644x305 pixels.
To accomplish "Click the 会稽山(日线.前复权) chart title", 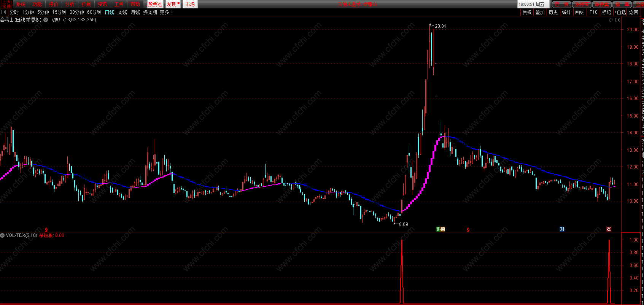I will [x=21, y=20].
